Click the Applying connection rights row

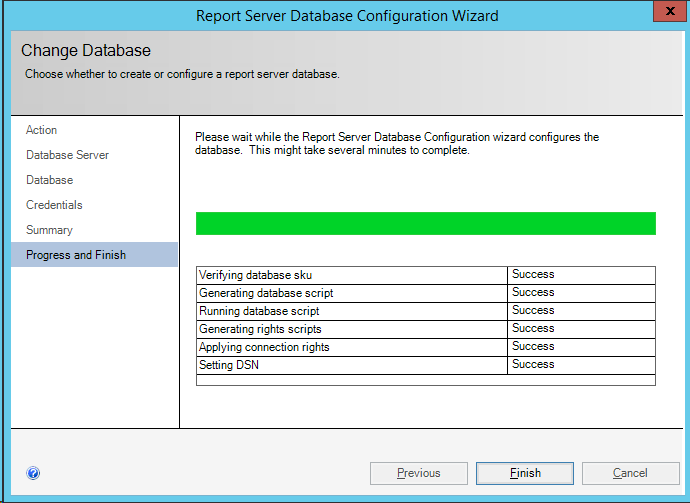click(x=264, y=347)
